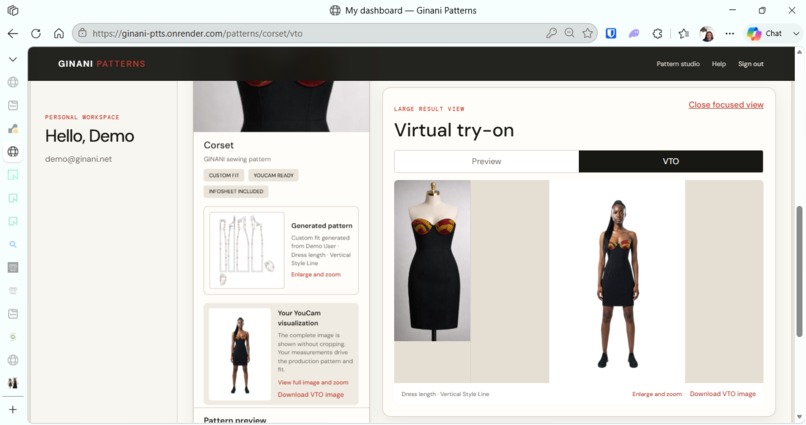Screen dimensions: 806x425
Task: Open saved passwords key icon
Action: (551, 33)
